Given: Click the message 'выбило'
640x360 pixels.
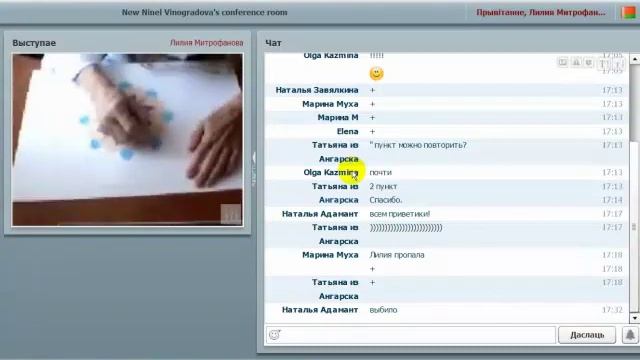Looking at the screenshot, I should tap(383, 310).
